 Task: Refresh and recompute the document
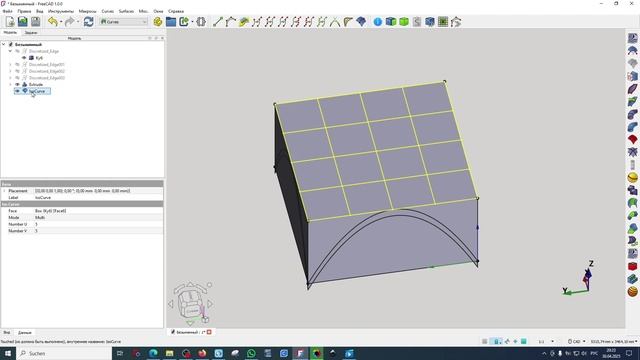coord(89,22)
